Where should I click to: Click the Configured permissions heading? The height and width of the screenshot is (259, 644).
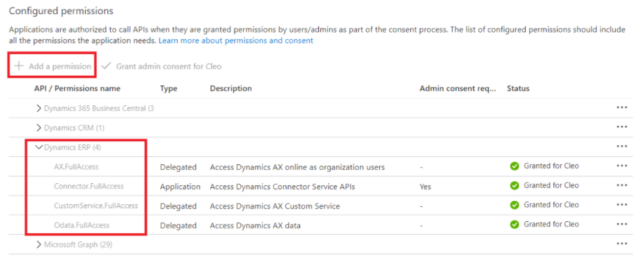tap(61, 11)
